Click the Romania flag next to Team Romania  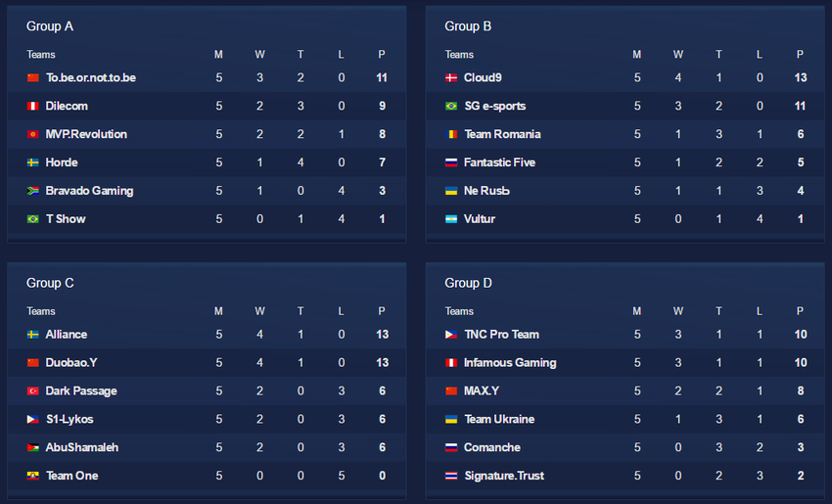pos(451,134)
